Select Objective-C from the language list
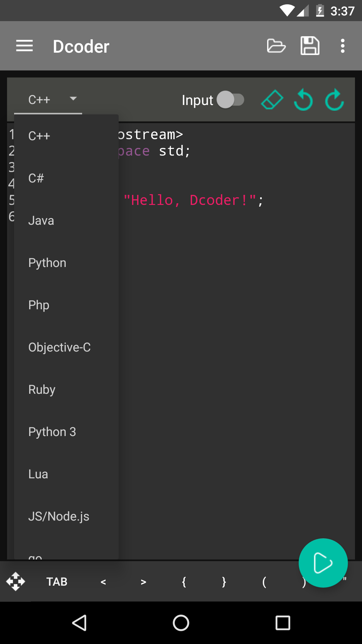362x644 pixels. tap(66, 347)
